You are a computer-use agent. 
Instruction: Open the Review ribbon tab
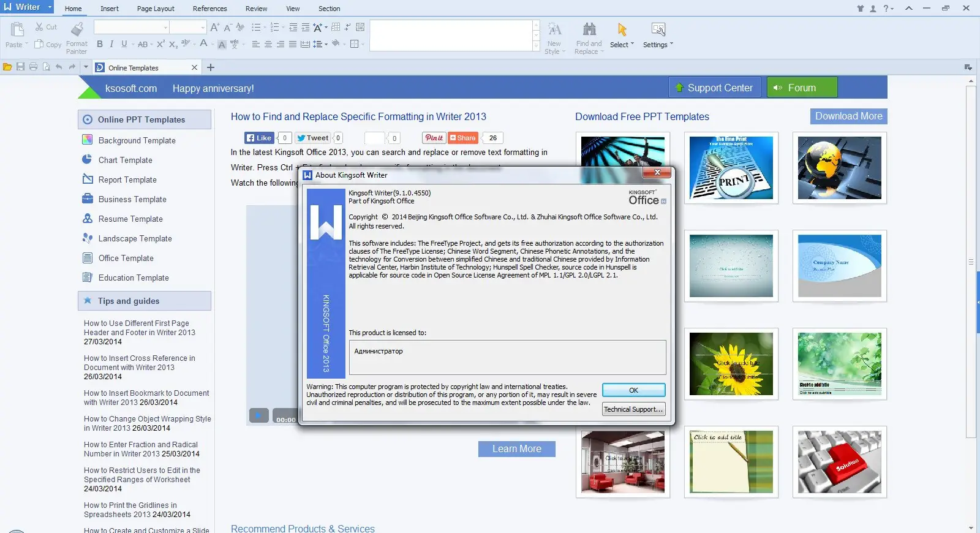[x=256, y=9]
